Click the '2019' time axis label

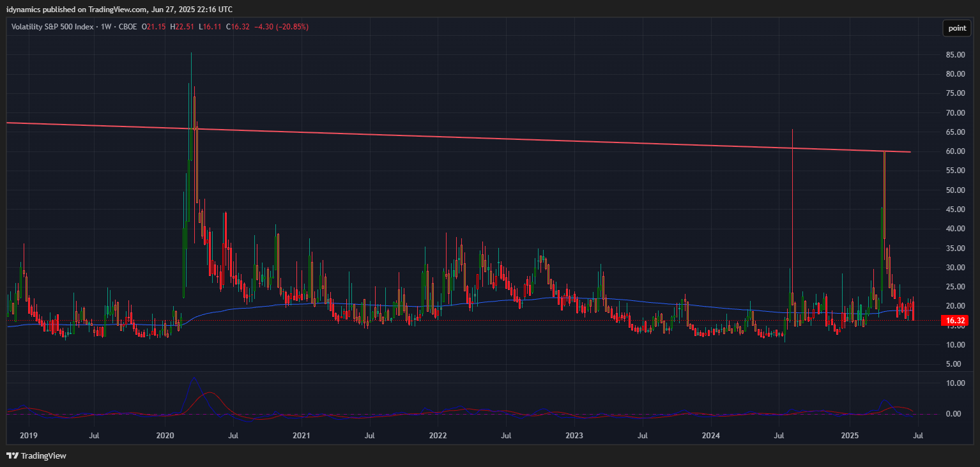pyautogui.click(x=29, y=436)
